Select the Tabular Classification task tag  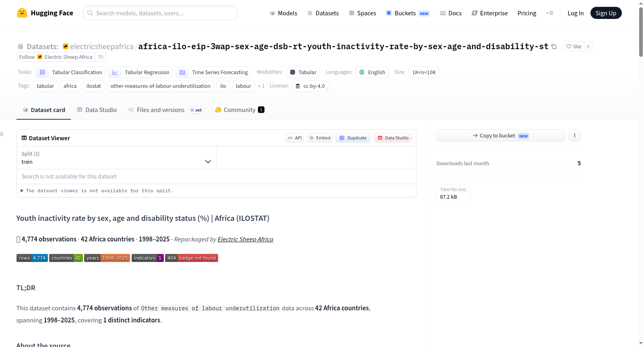tap(71, 72)
